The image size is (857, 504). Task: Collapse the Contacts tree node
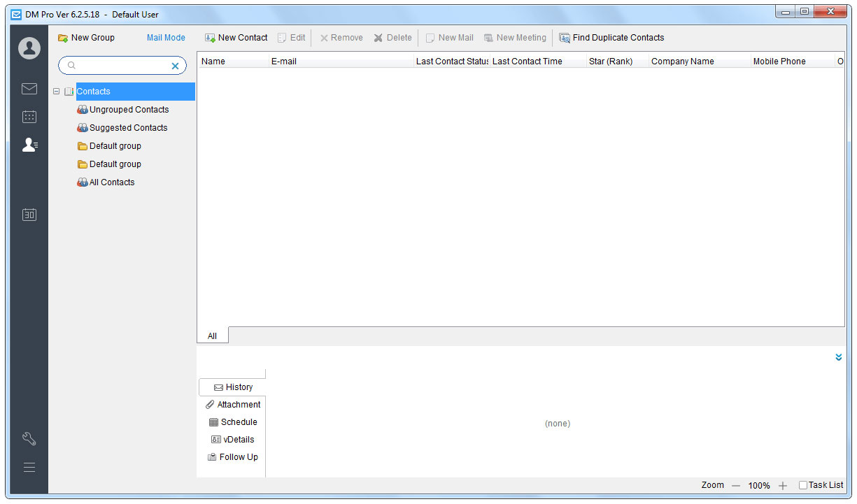point(57,92)
